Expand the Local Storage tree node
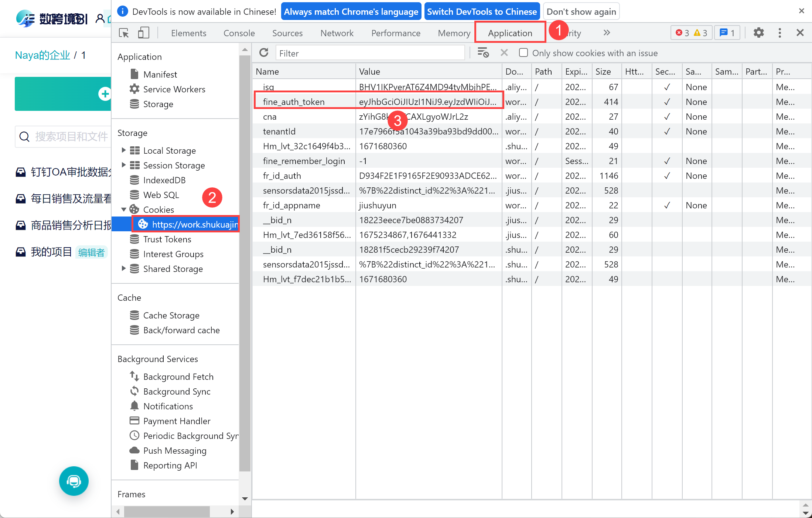The width and height of the screenshot is (812, 518). tap(124, 150)
